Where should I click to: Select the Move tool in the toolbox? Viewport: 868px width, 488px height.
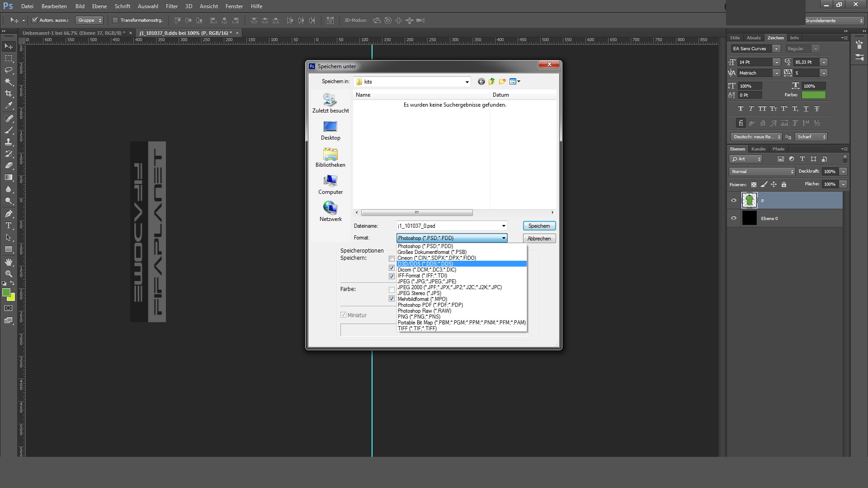pyautogui.click(x=9, y=47)
